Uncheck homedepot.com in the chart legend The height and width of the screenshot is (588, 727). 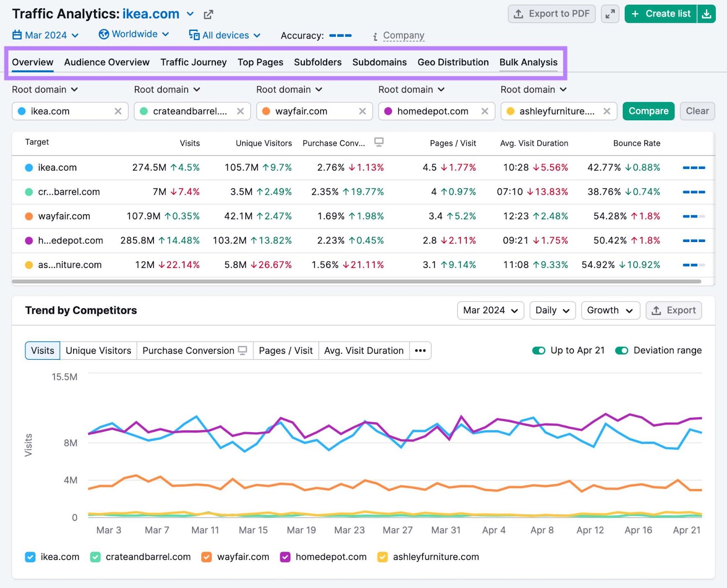click(x=285, y=557)
